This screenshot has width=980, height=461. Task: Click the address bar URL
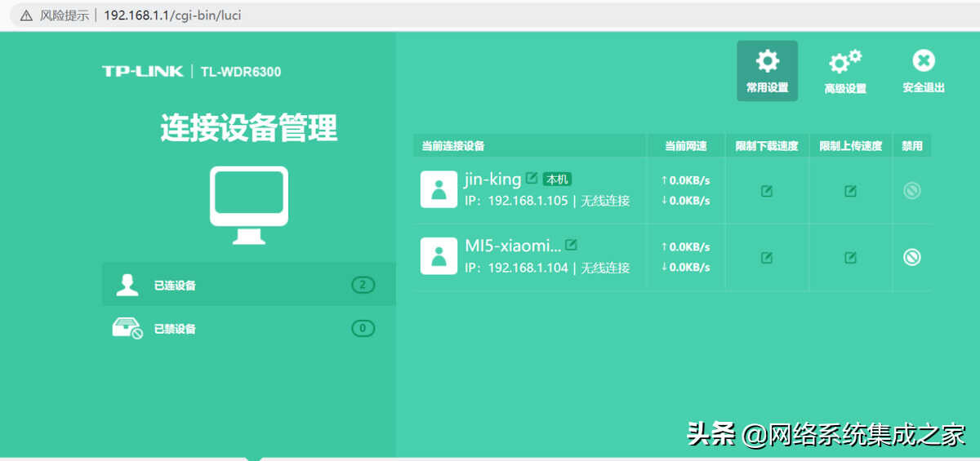(x=172, y=15)
